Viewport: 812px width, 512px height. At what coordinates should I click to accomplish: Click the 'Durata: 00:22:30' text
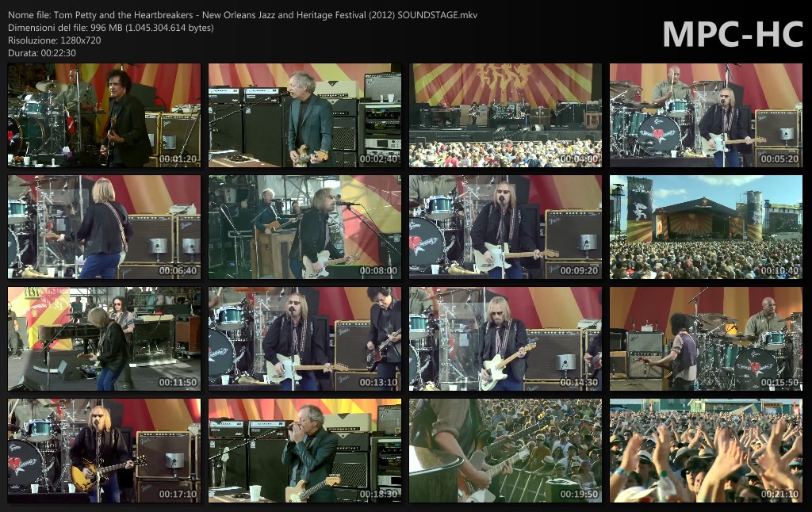tap(42, 52)
